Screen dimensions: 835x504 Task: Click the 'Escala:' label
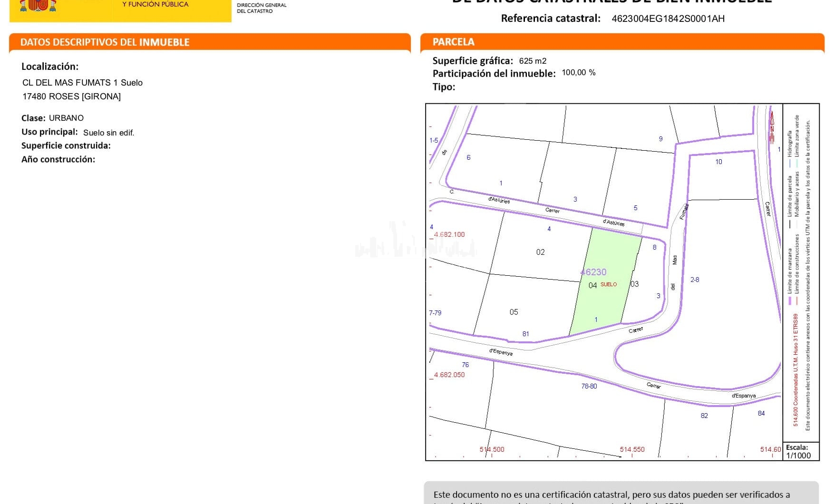pos(797,447)
